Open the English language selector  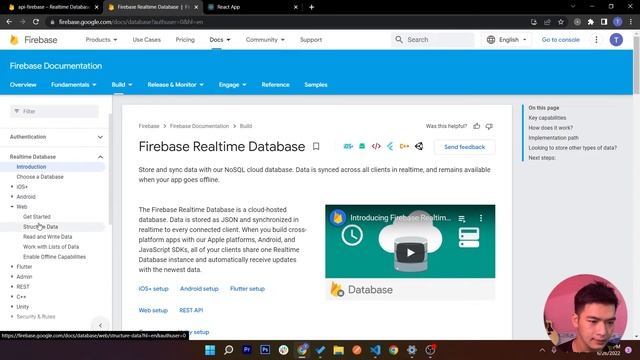coord(506,40)
